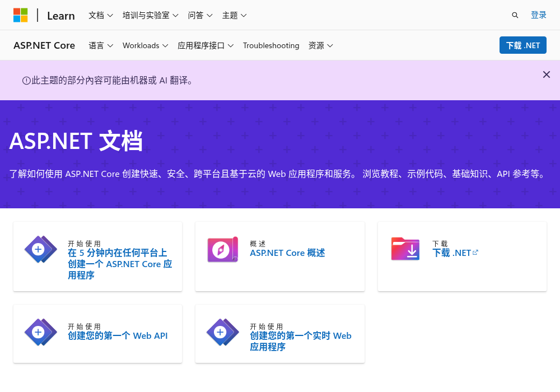560x392 pixels.
Task: Open 创建您的第一个实时 Web 应用程序 link
Action: [x=301, y=341]
